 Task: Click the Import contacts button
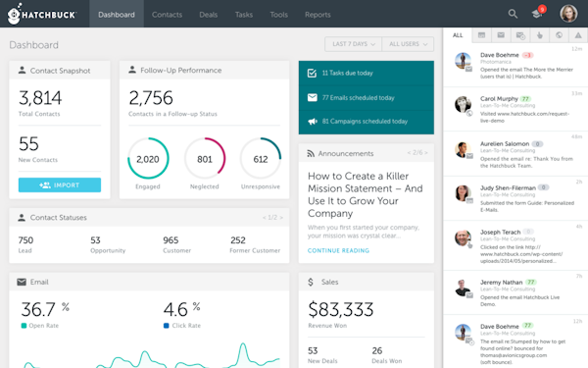[x=60, y=184]
